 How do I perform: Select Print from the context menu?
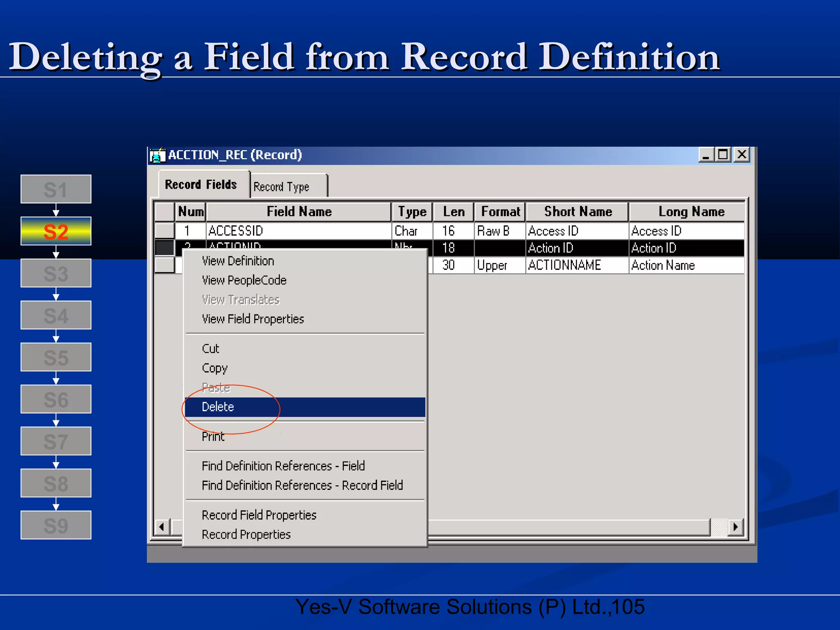pyautogui.click(x=305, y=436)
